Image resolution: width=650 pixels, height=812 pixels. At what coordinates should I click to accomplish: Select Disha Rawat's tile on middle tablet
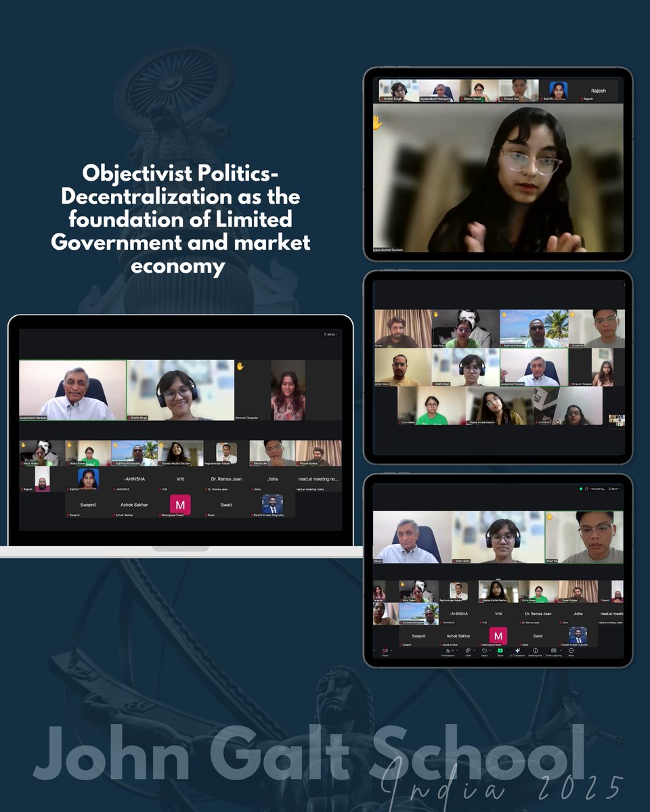pos(431,406)
